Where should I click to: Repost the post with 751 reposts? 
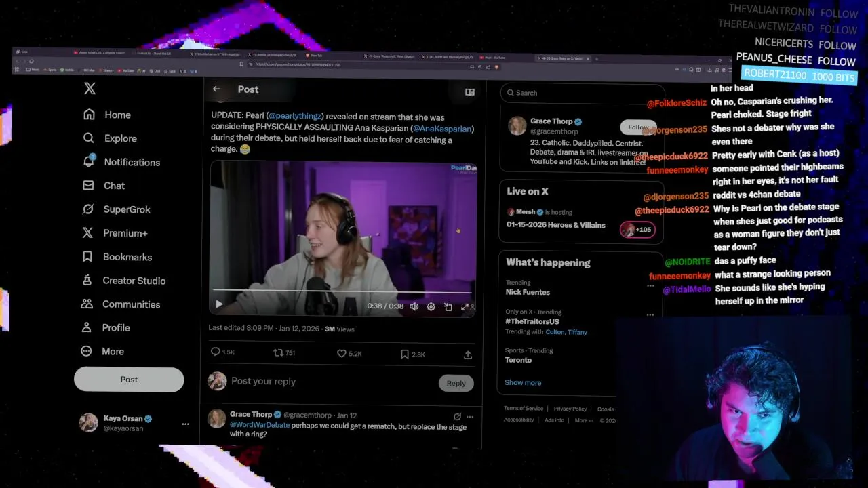tap(278, 352)
